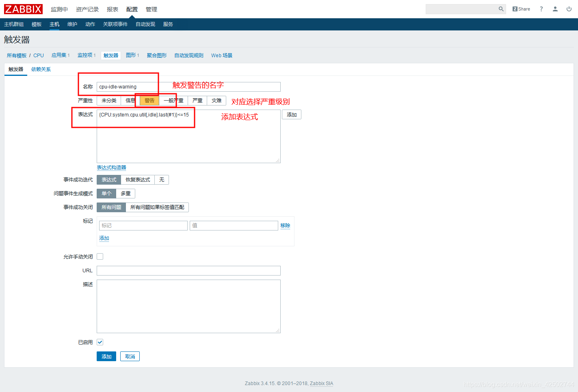Click the ZABBIX logo

(23, 9)
